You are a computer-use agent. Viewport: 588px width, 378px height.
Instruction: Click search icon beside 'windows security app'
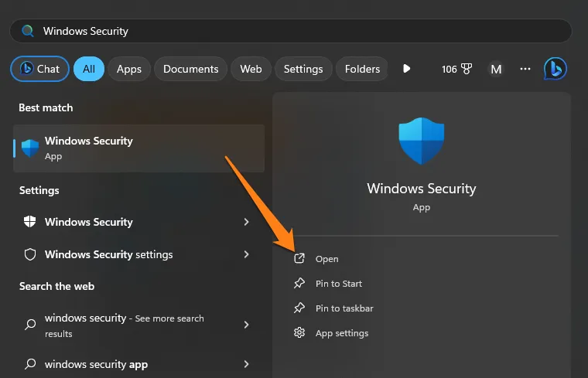[x=30, y=364]
